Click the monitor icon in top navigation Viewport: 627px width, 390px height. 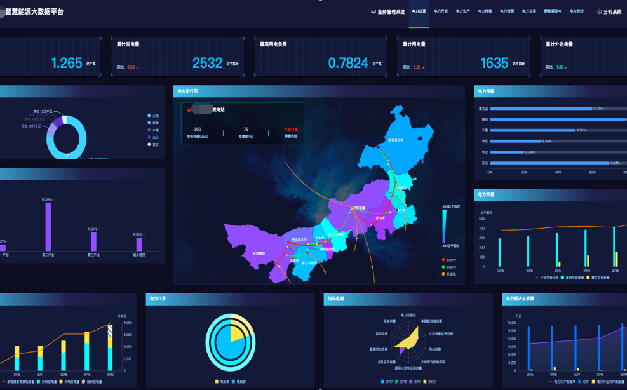coord(373,12)
